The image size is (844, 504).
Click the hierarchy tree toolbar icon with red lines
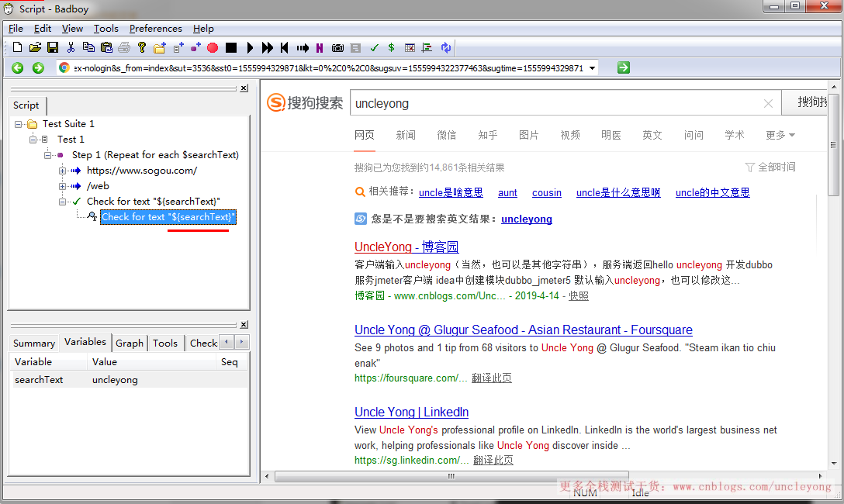pos(427,47)
